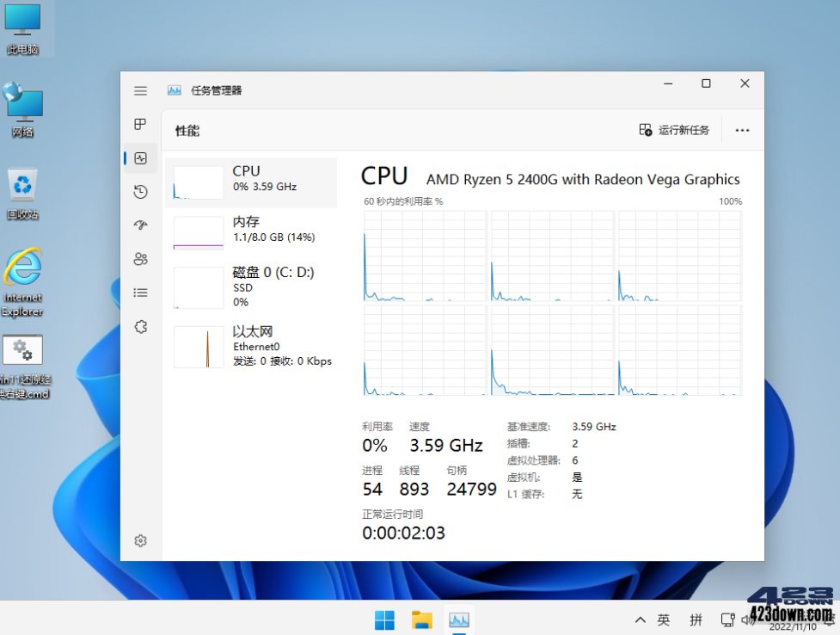
Task: Select the Performance page icon in sidebar
Action: [140, 158]
